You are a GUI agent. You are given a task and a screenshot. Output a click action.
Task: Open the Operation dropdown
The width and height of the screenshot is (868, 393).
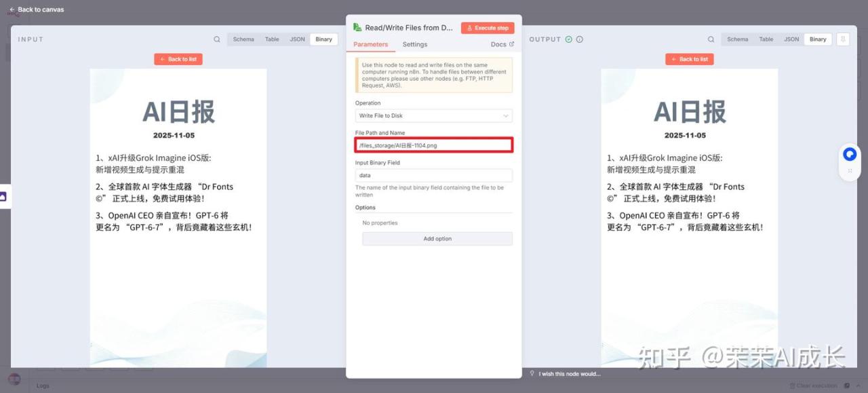coord(433,116)
